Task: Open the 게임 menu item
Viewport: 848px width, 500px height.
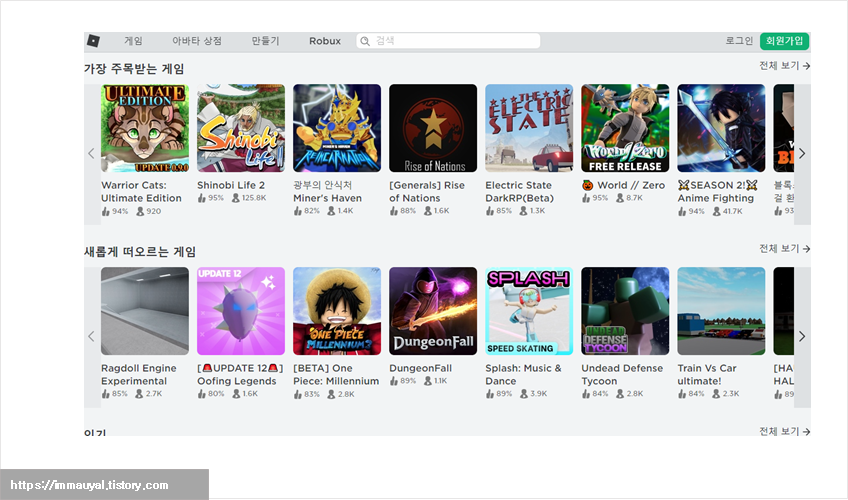Action: (x=133, y=41)
